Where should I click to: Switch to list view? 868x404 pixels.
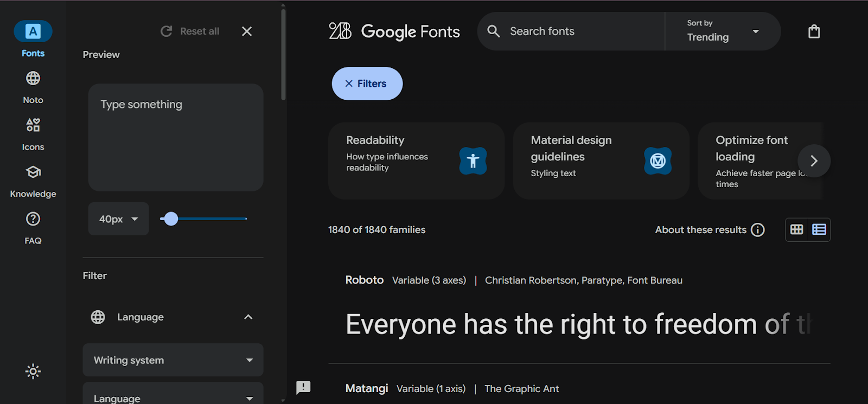click(819, 230)
